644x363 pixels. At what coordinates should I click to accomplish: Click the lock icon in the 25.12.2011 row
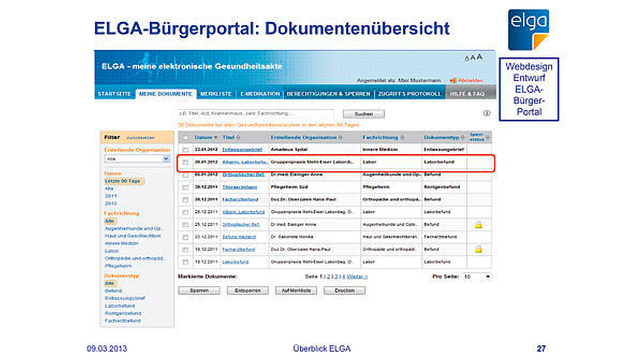click(x=478, y=225)
